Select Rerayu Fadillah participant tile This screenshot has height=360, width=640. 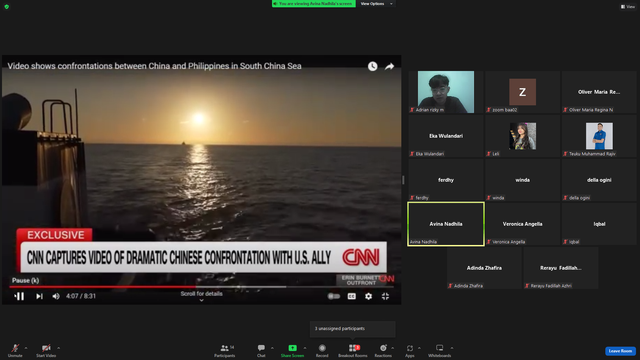tap(560, 268)
